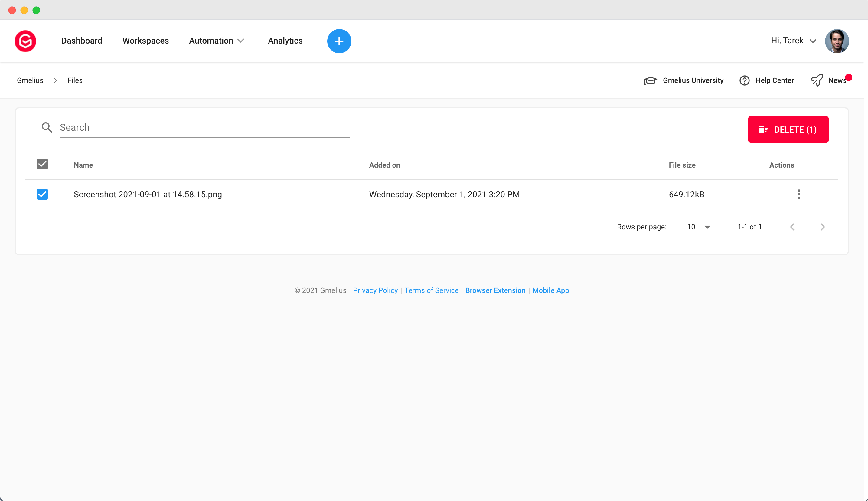Image resolution: width=868 pixels, height=501 pixels.
Task: Click the News rocket icon
Action: 816,80
